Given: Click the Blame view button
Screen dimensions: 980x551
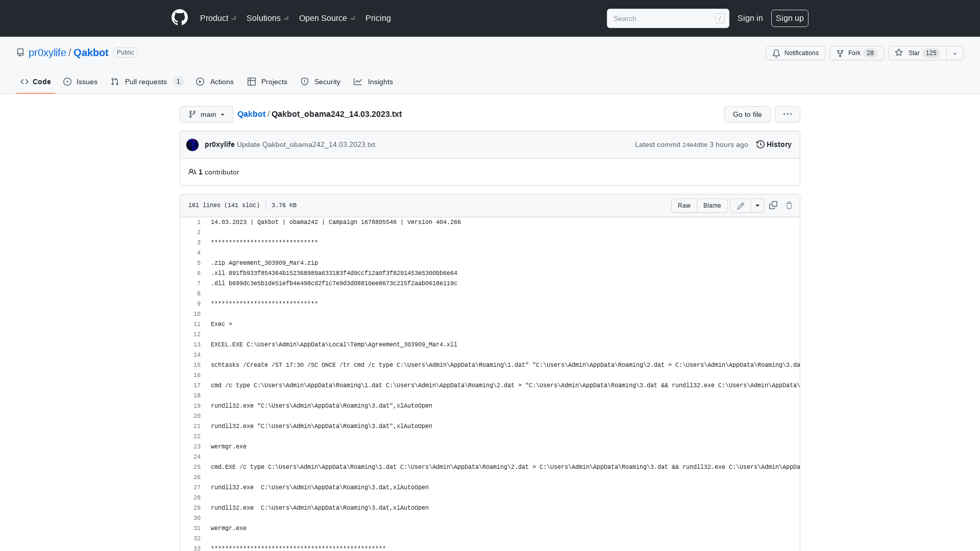Looking at the screenshot, I should click(712, 205).
